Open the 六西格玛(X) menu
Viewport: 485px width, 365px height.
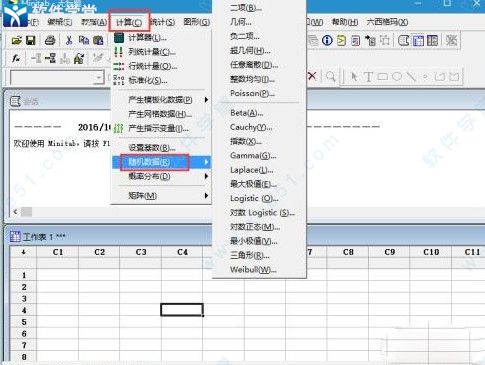[387, 22]
